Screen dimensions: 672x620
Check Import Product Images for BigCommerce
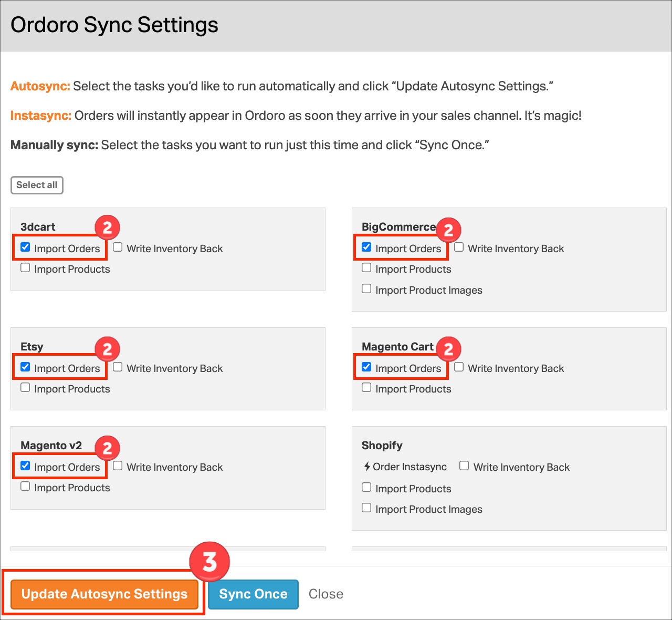coord(366,289)
